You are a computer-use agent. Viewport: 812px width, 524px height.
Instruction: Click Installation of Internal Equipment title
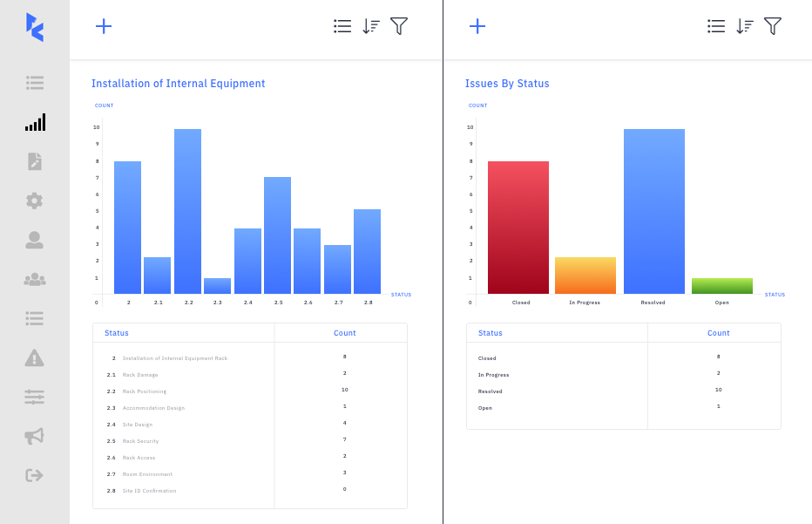pos(178,84)
